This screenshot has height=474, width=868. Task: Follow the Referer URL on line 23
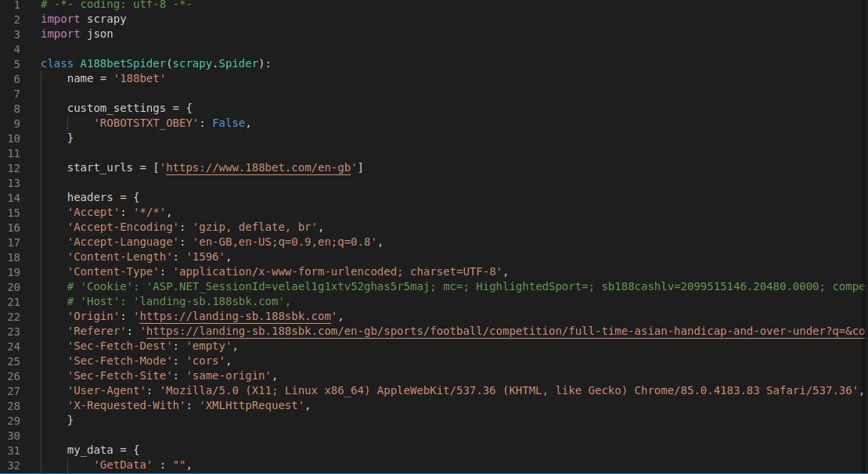click(505, 332)
